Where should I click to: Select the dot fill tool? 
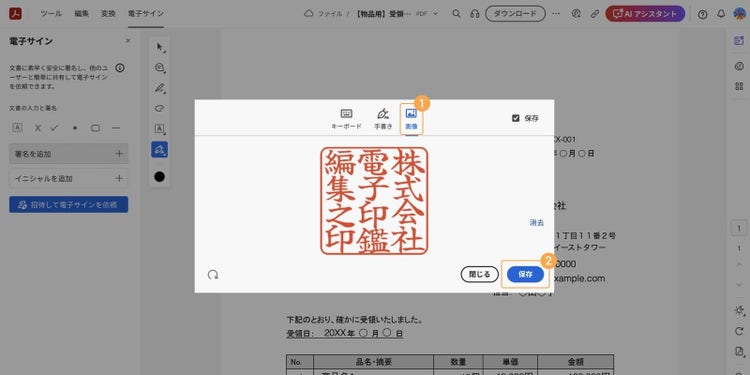[x=75, y=128]
